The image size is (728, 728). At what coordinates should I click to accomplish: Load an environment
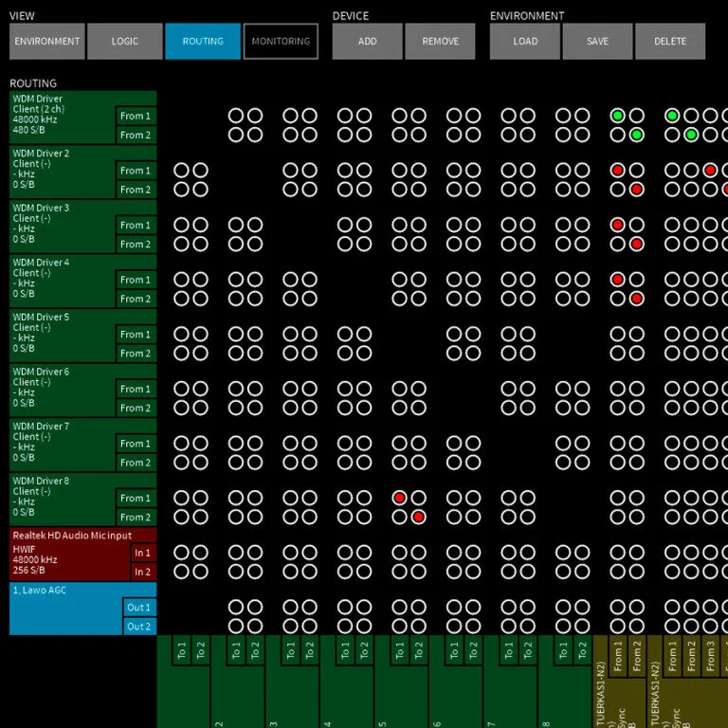[x=525, y=42]
